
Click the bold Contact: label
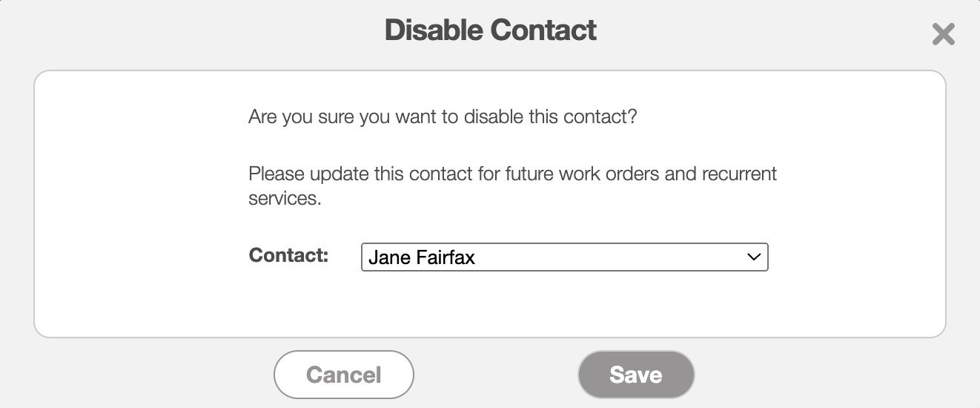click(288, 255)
